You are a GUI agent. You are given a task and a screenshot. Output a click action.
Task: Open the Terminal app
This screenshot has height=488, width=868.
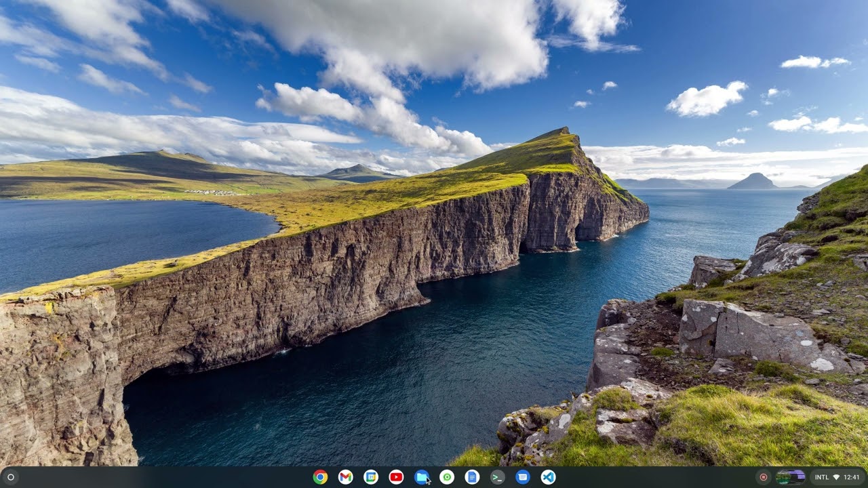tap(498, 477)
